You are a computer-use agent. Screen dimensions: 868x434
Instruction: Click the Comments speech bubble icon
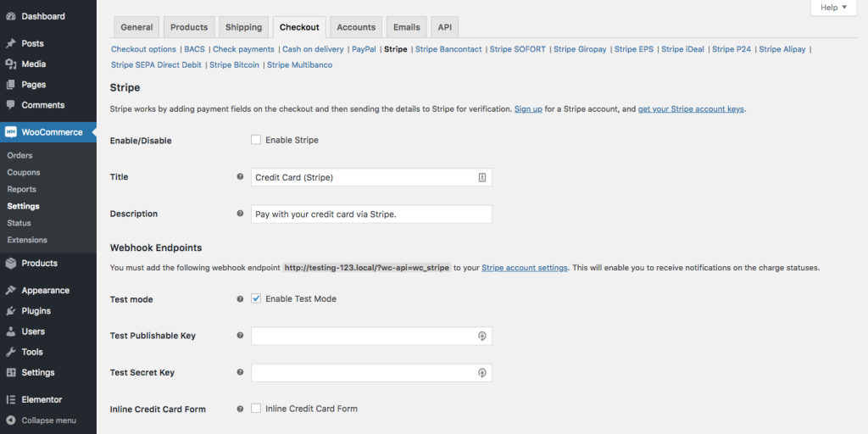click(x=10, y=105)
